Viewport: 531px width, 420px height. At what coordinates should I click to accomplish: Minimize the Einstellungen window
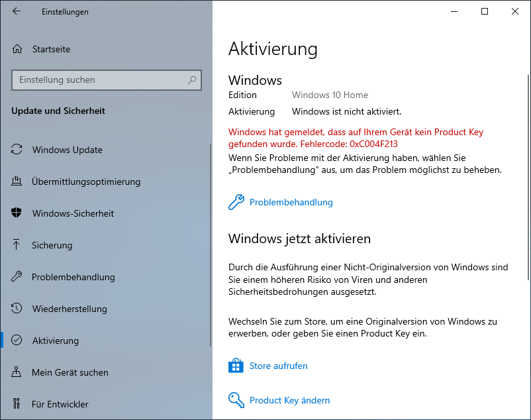click(x=454, y=11)
